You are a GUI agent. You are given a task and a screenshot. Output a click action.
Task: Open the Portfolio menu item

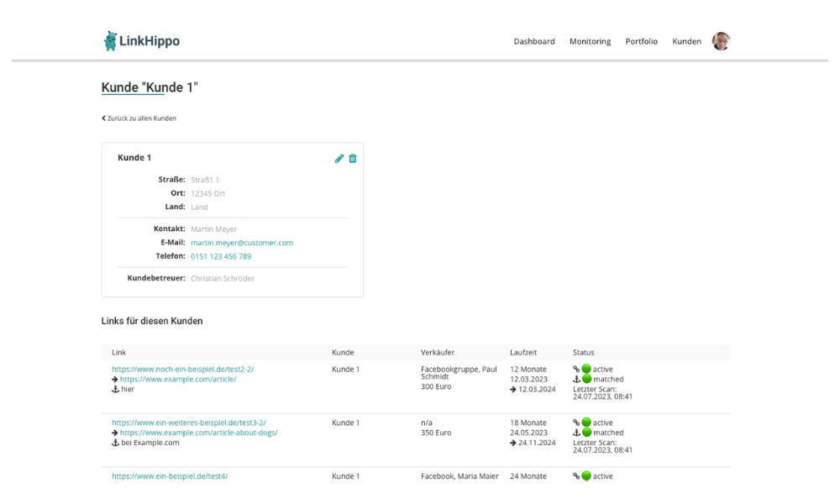coord(641,41)
